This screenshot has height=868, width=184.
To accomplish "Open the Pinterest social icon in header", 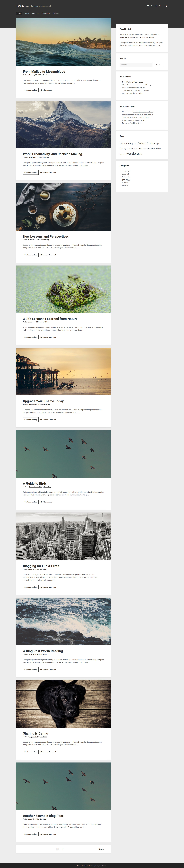I will pyautogui.click(x=152, y=6).
